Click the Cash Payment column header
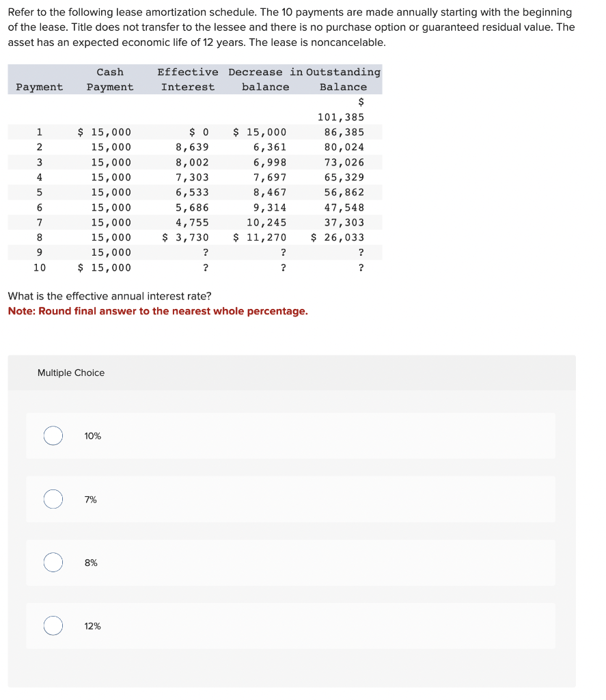 [x=110, y=79]
